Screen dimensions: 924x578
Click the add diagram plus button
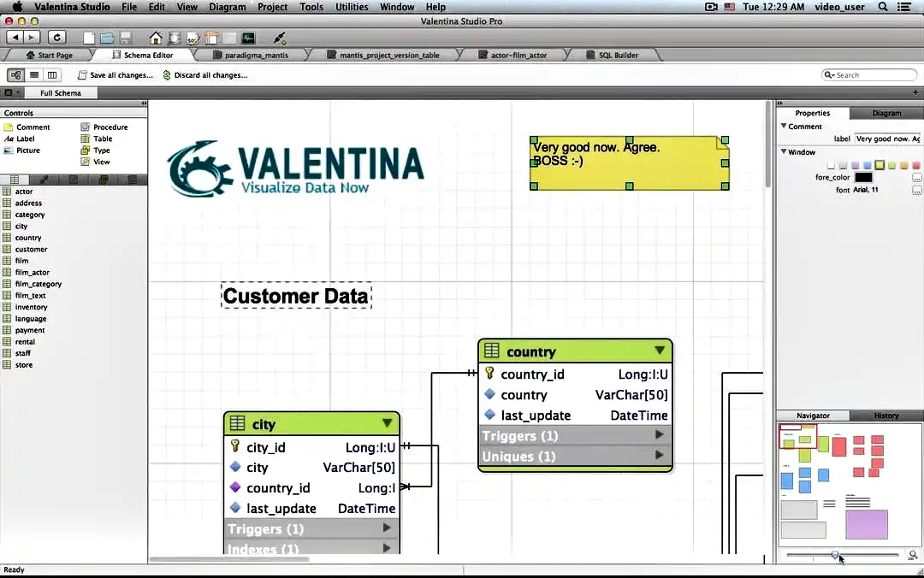pyautogui.click(x=915, y=92)
